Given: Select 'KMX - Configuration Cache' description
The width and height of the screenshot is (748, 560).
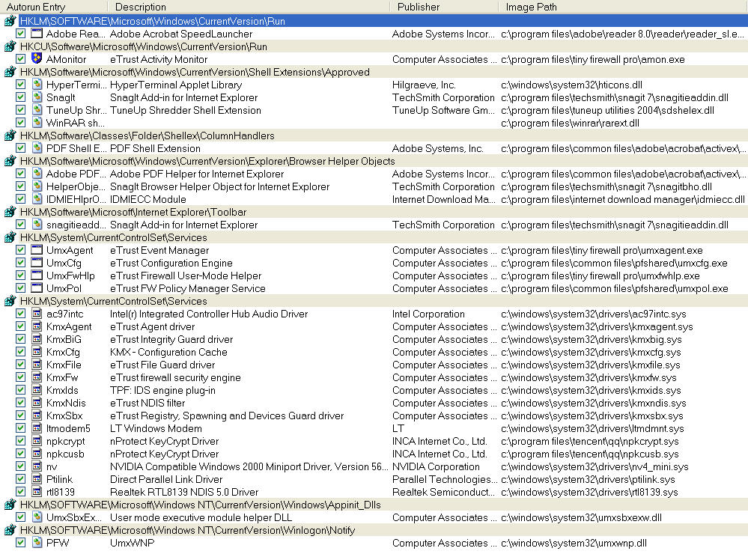Looking at the screenshot, I should (x=168, y=352).
